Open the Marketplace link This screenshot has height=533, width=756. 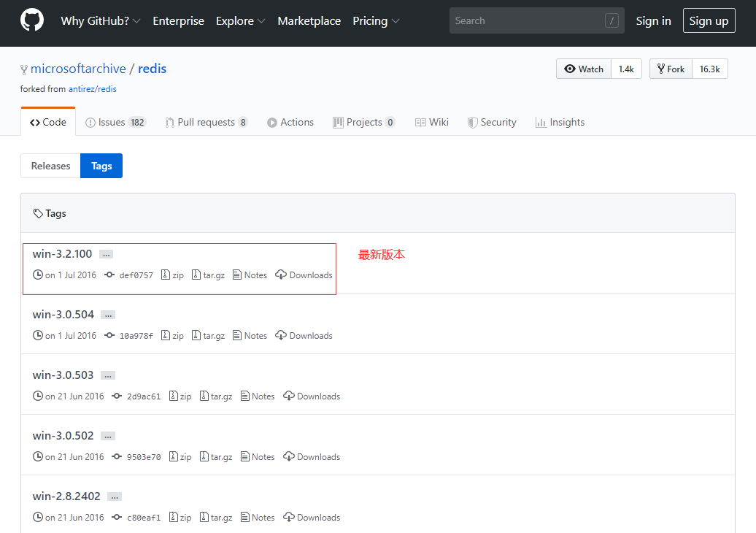(309, 20)
